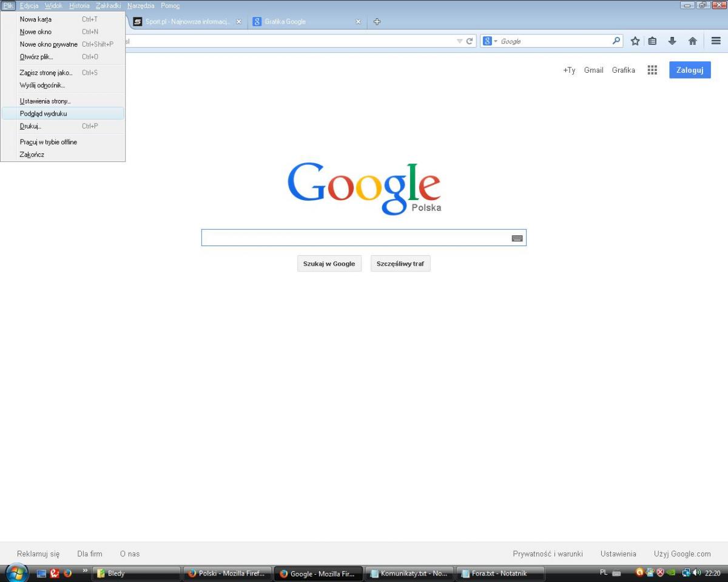Click the Szczęśliwy traf button

(x=400, y=264)
